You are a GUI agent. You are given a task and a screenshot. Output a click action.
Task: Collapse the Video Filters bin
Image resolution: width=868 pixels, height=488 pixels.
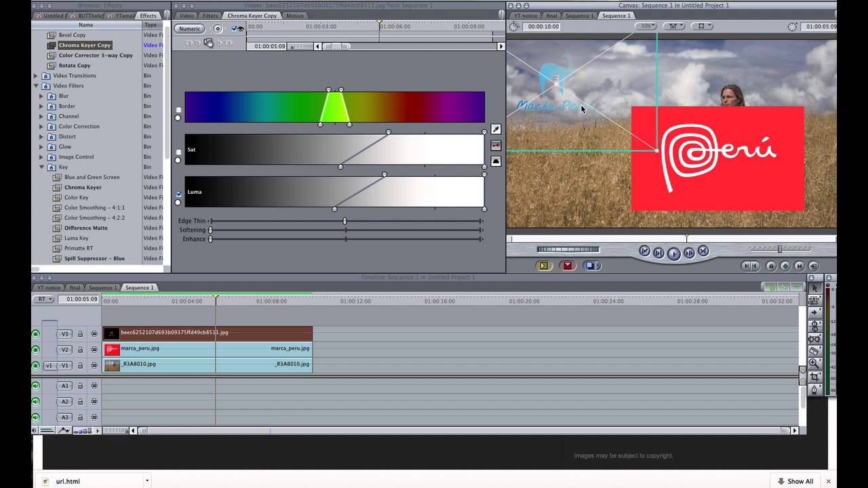pyautogui.click(x=36, y=86)
